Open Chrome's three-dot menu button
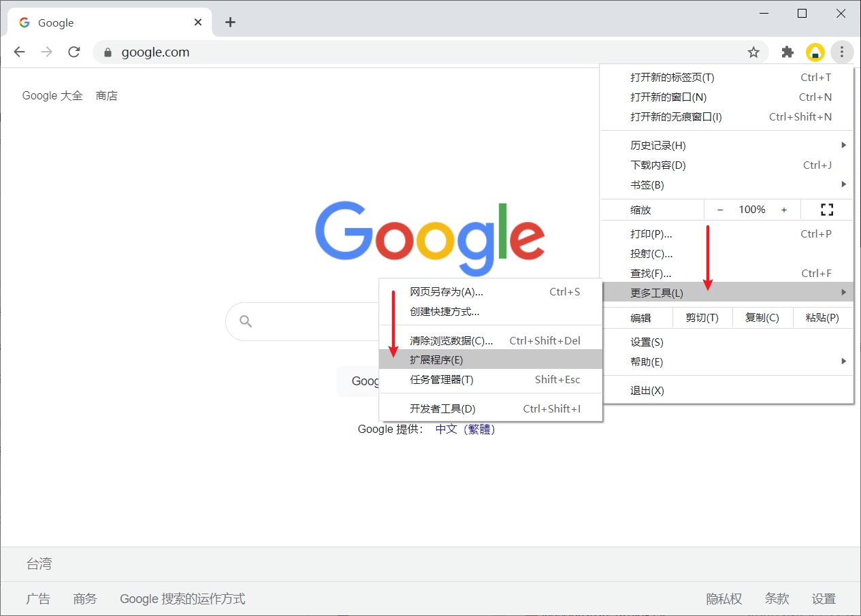Viewport: 861px width, 616px height. point(842,52)
